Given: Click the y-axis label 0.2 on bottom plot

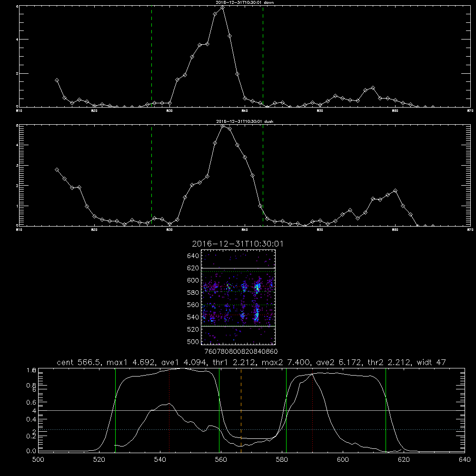Looking at the screenshot, I should pyautogui.click(x=31, y=436).
